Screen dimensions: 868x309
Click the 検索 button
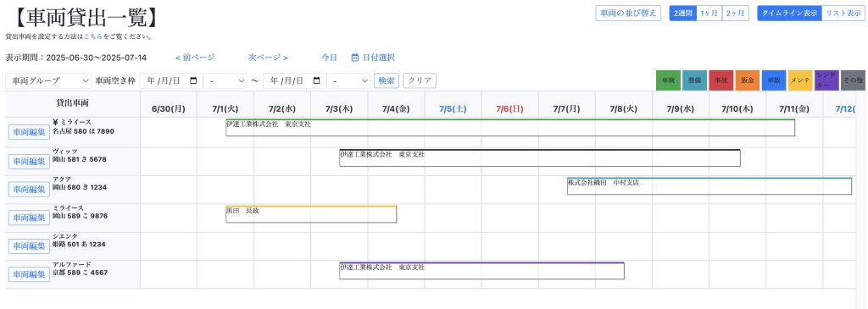coord(387,80)
